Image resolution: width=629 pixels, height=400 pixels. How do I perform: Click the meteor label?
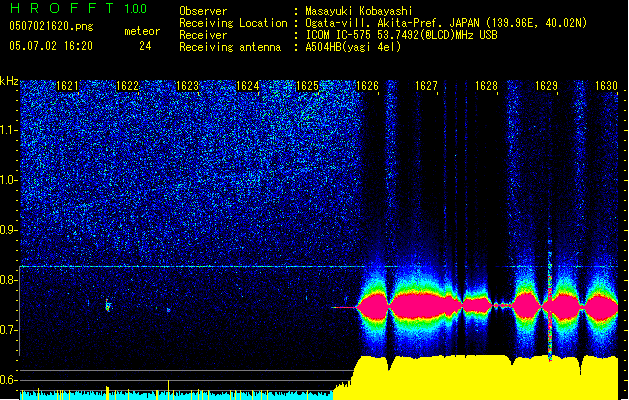point(142,31)
